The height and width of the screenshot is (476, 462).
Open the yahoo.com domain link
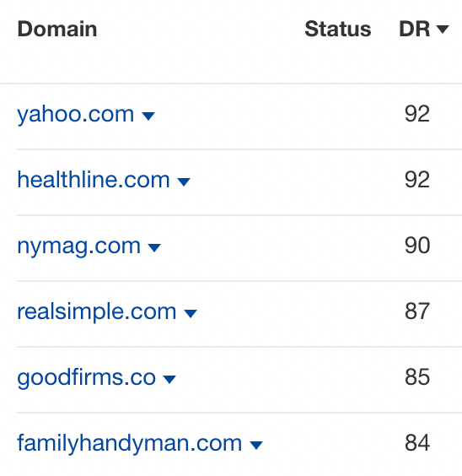(76, 115)
